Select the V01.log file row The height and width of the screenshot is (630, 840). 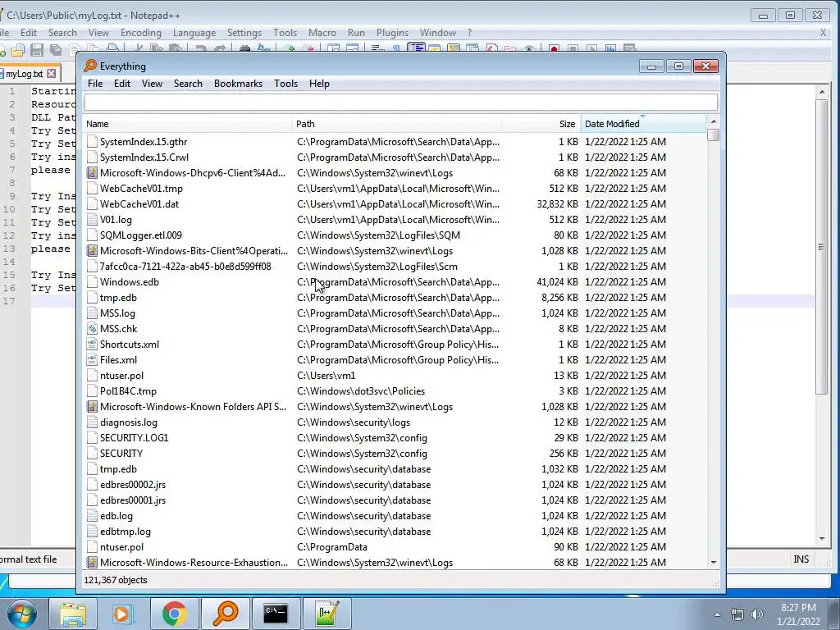(395, 220)
